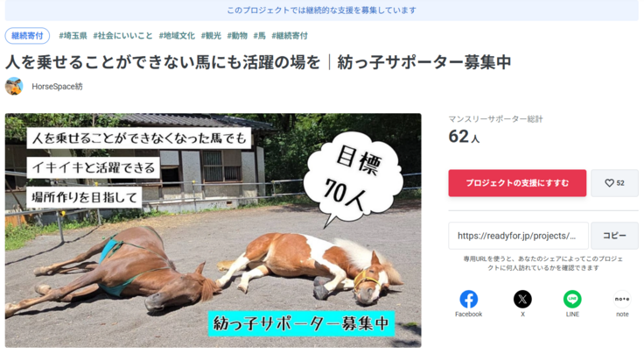Open the HorseSpace紡 profile avatar
Image resolution: width=644 pixels, height=354 pixels.
pos(14,87)
